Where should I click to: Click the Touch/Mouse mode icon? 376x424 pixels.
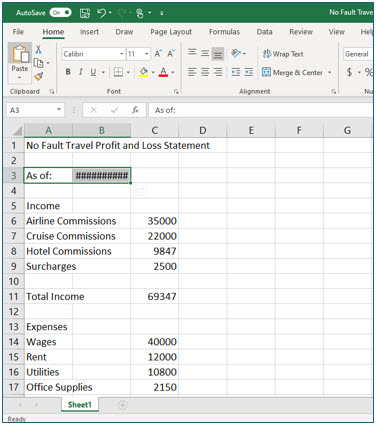[140, 13]
